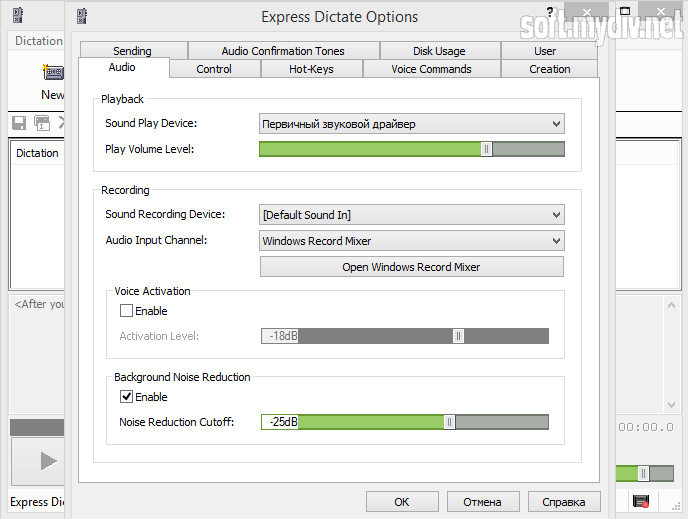Click the Express Dictate Options dialog title icon

coord(82,16)
